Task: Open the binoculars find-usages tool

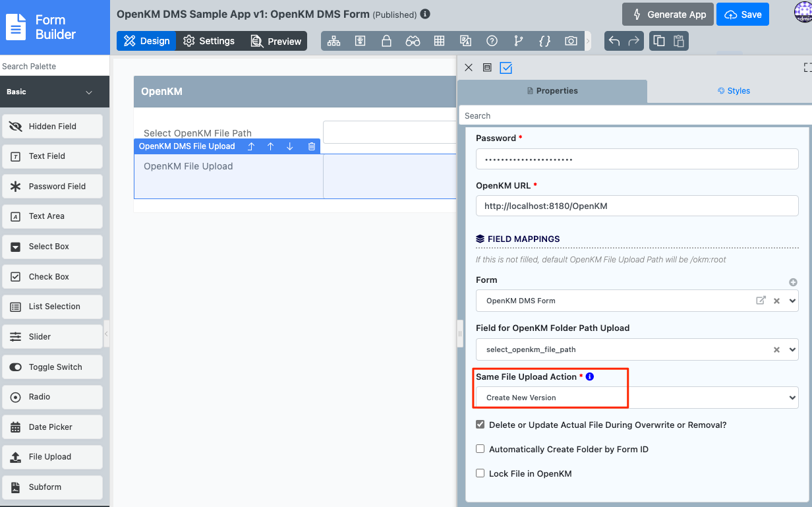Action: 413,41
